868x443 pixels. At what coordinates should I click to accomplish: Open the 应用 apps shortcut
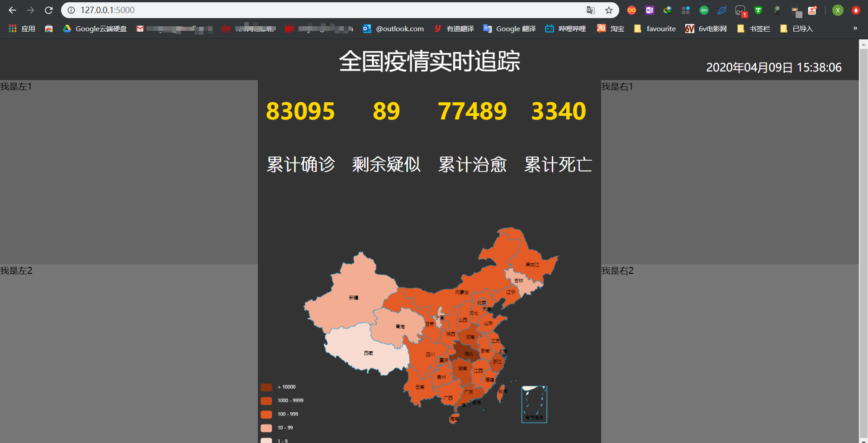pos(22,29)
